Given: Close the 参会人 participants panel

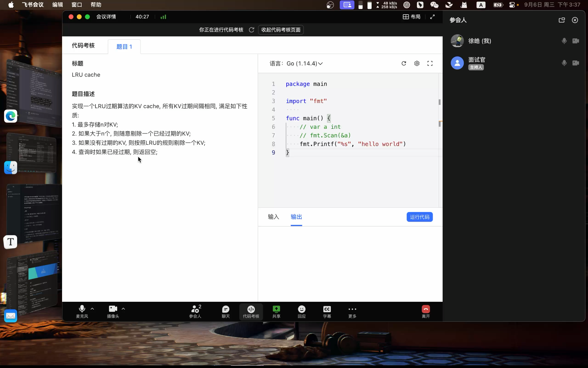Looking at the screenshot, I should [575, 20].
